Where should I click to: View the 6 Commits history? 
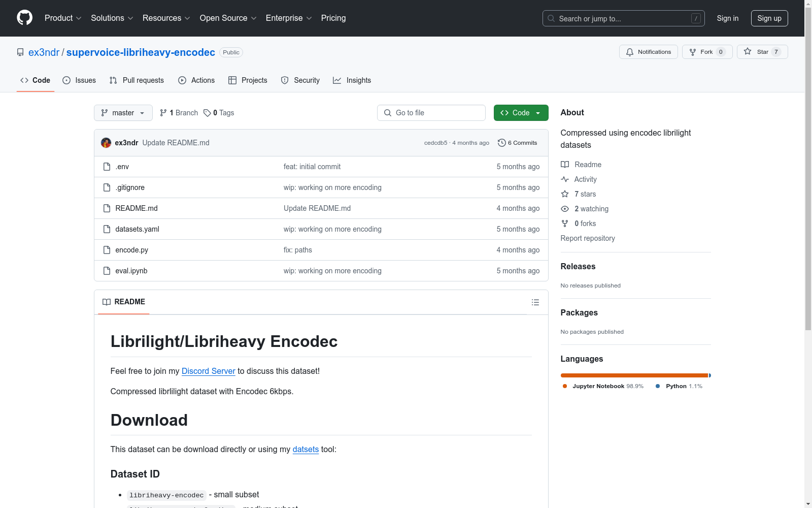tap(518, 143)
